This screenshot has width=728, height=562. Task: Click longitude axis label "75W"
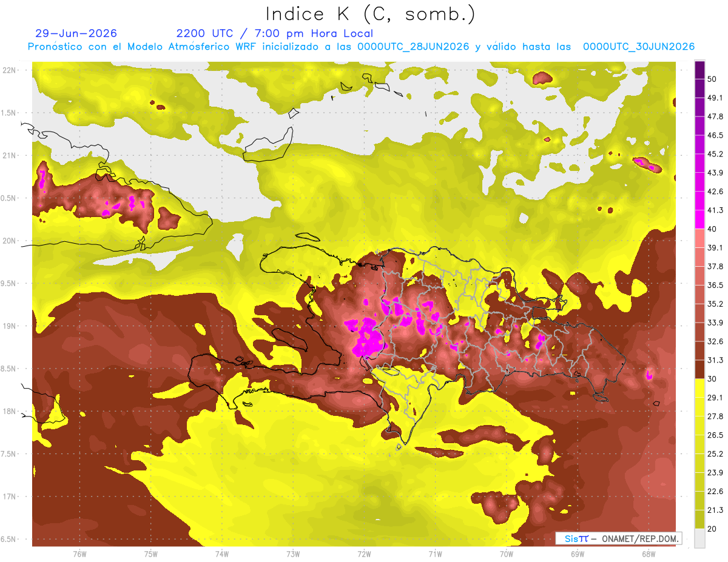coord(150,554)
